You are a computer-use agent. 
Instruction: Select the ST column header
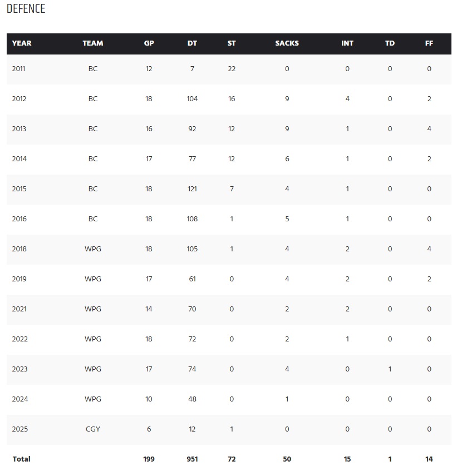pyautogui.click(x=232, y=43)
